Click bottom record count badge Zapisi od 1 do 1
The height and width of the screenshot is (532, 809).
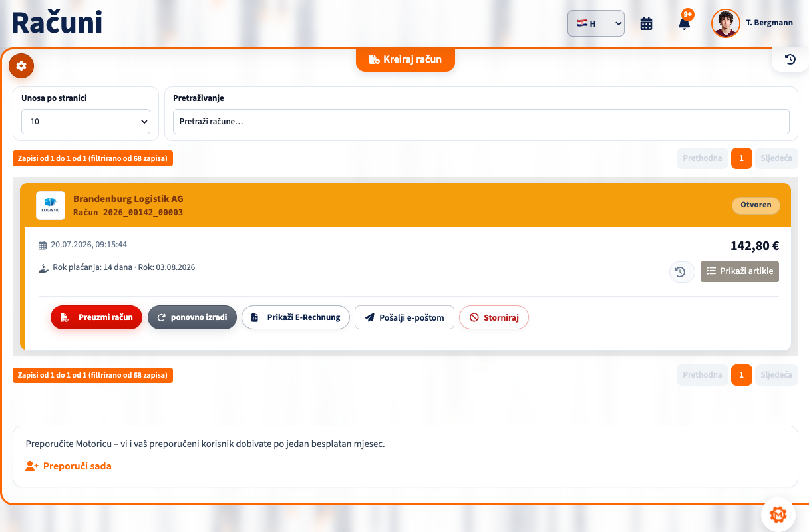point(93,375)
